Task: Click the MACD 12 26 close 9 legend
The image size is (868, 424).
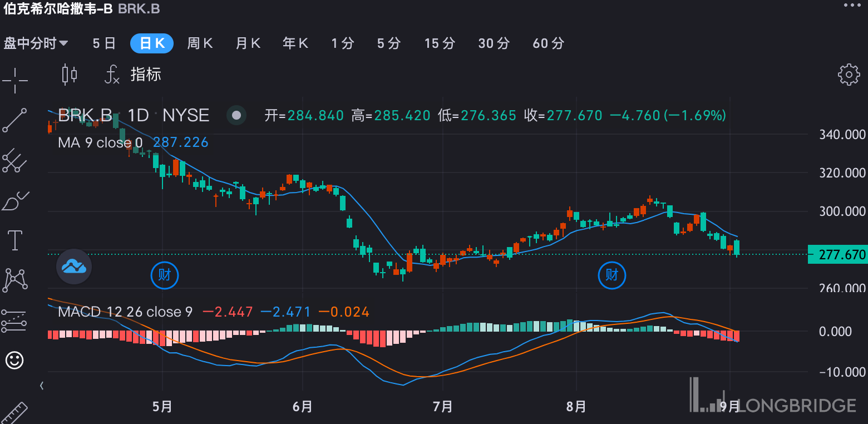Action: coord(125,312)
